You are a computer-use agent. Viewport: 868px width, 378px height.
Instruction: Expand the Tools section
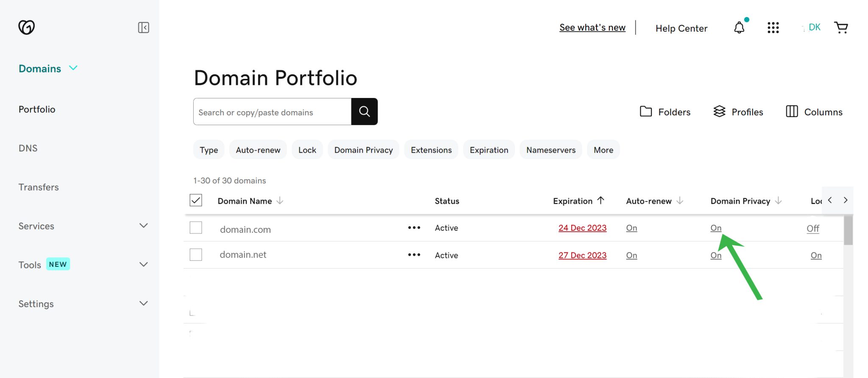coord(83,264)
